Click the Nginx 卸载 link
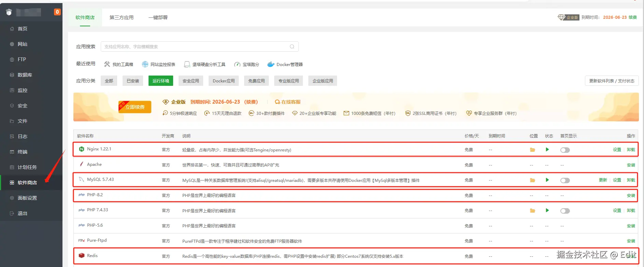 coord(631,150)
